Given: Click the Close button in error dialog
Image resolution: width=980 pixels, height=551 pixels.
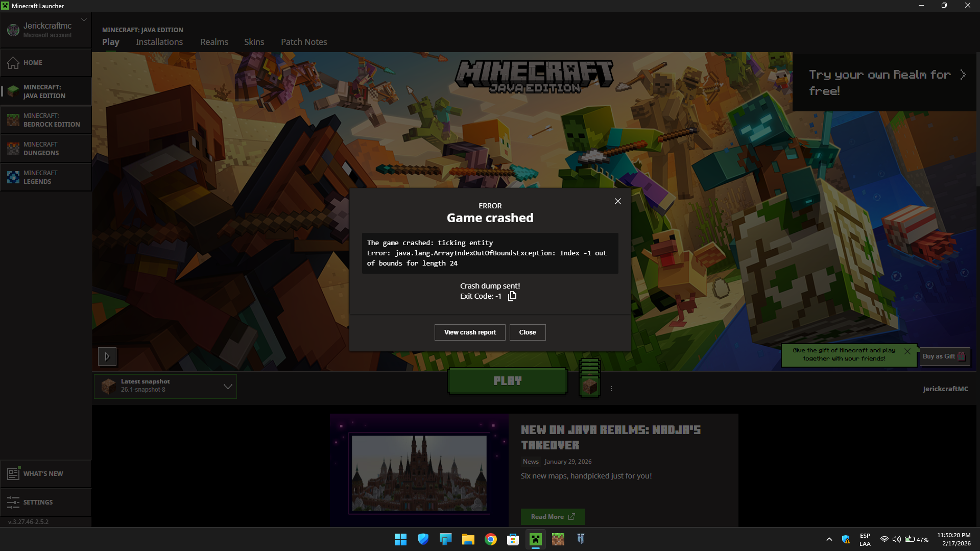Looking at the screenshot, I should [528, 332].
